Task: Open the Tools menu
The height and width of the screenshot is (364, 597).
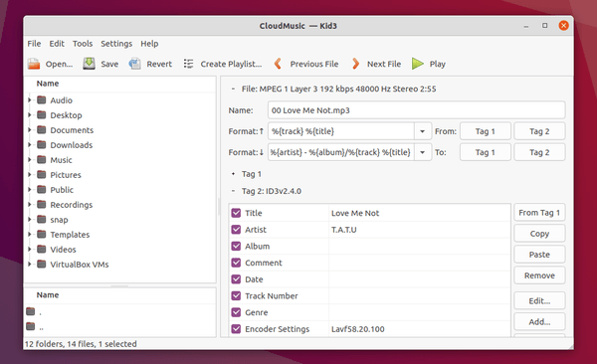Action: tap(83, 44)
